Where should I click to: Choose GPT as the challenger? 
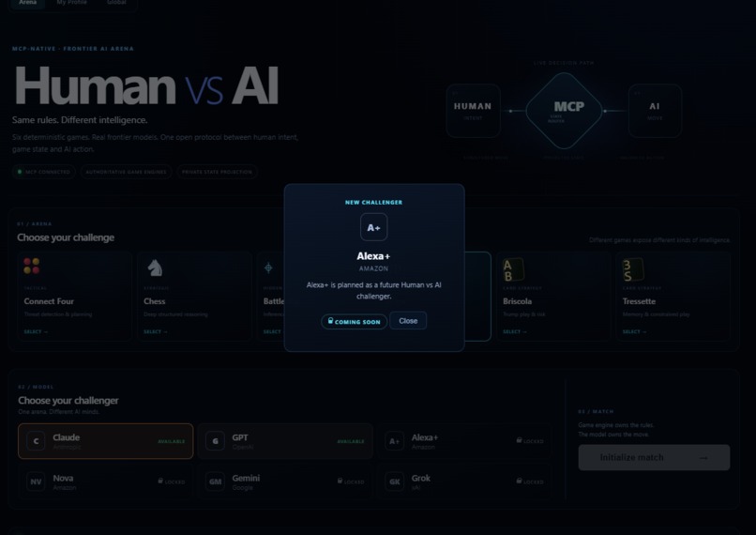click(285, 441)
